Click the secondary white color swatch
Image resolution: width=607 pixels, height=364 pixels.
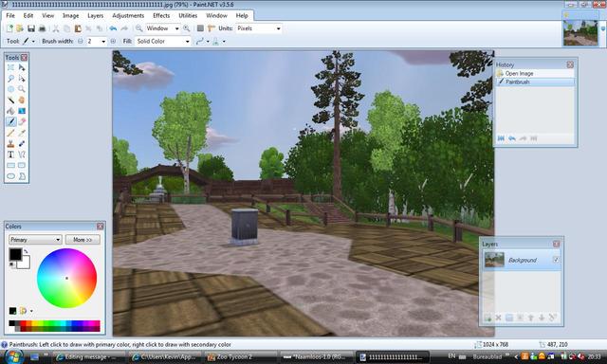[x=26, y=264]
